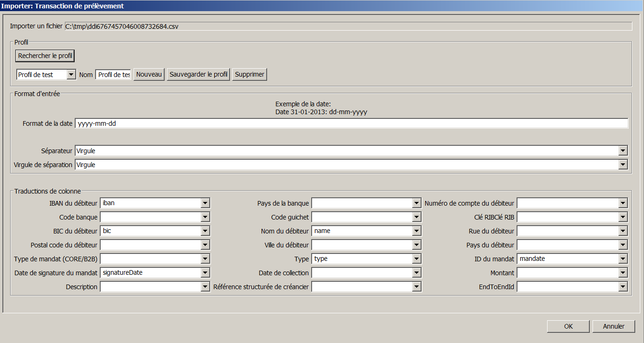
Task: Click the Rechercher le profil button
Action: (45, 56)
